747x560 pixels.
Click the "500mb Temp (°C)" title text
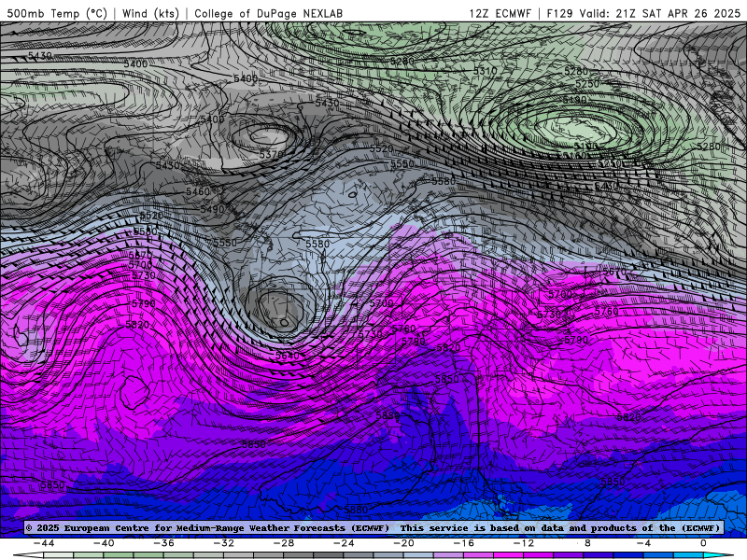(57, 13)
